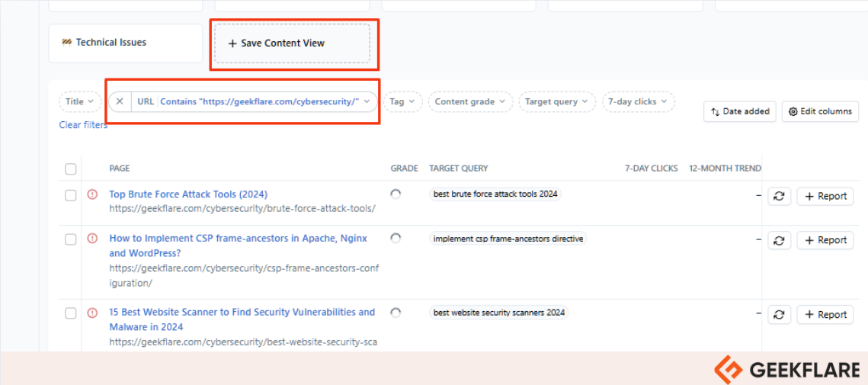This screenshot has width=868, height=385.
Task: Click the grade spinner for the Website Scanner row
Action: (396, 313)
